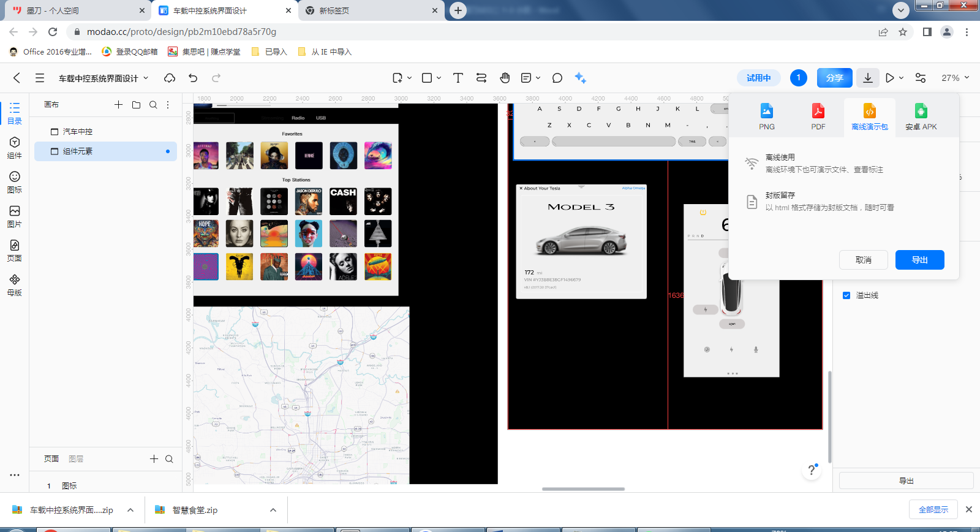
Task: Open the 母版 masters panel
Action: (15, 285)
